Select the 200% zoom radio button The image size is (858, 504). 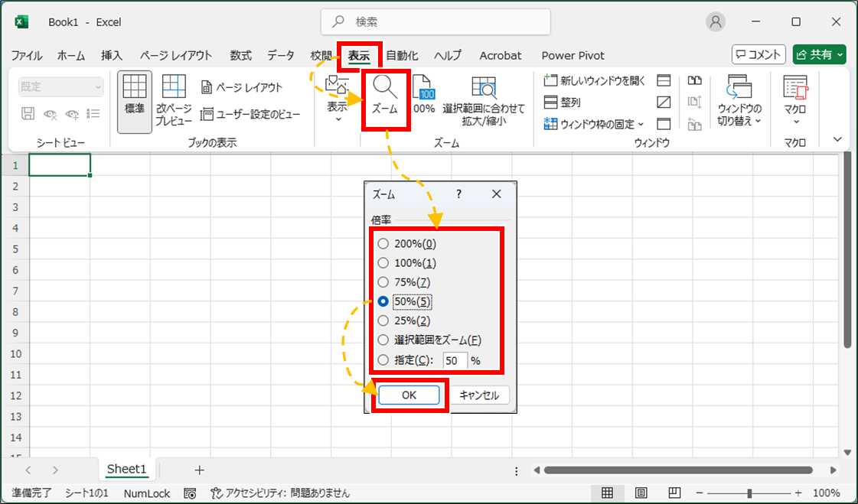tap(383, 244)
